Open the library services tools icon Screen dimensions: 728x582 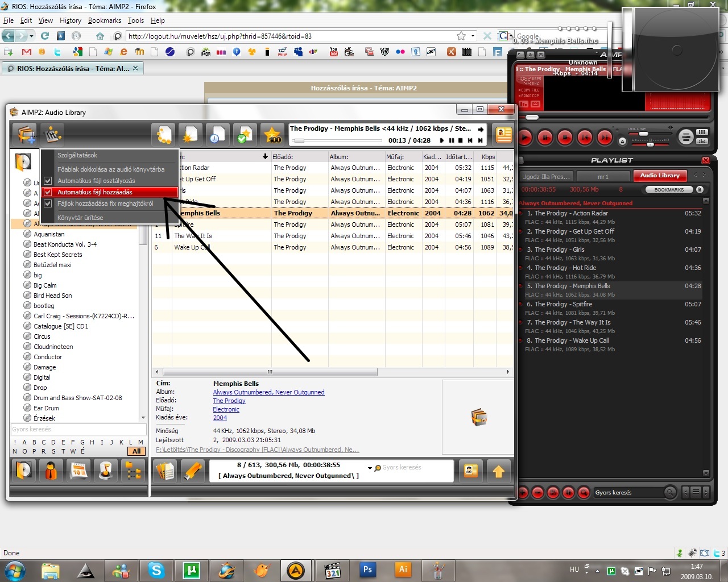pyautogui.click(x=52, y=135)
